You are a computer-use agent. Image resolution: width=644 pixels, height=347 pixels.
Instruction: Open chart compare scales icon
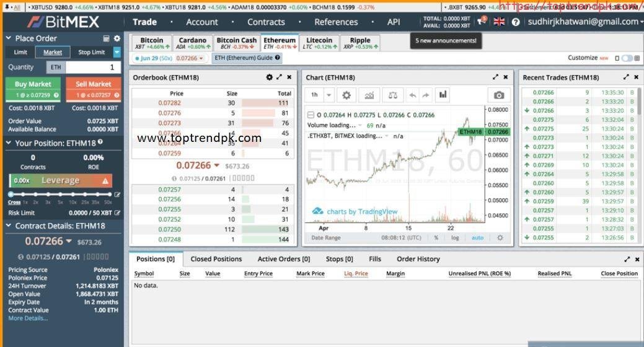pos(392,95)
